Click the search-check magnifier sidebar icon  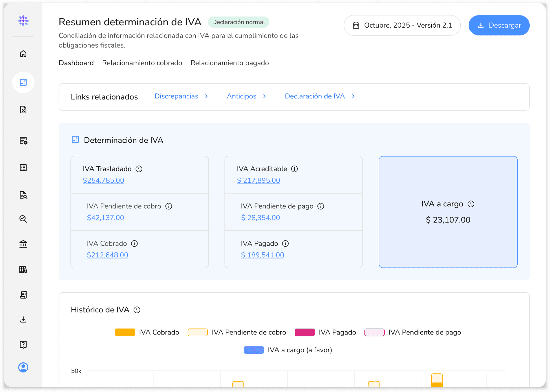(x=23, y=219)
